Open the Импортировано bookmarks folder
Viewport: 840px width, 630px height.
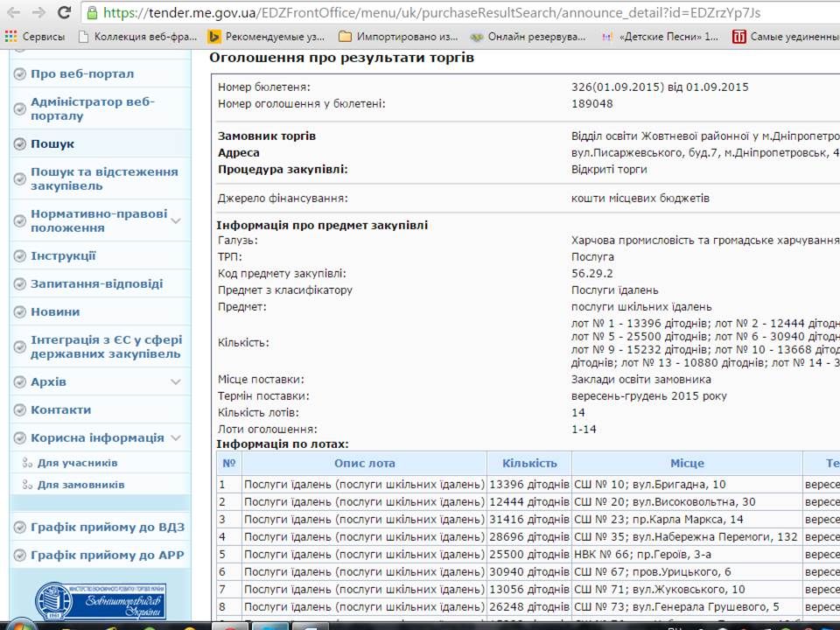[x=345, y=37]
